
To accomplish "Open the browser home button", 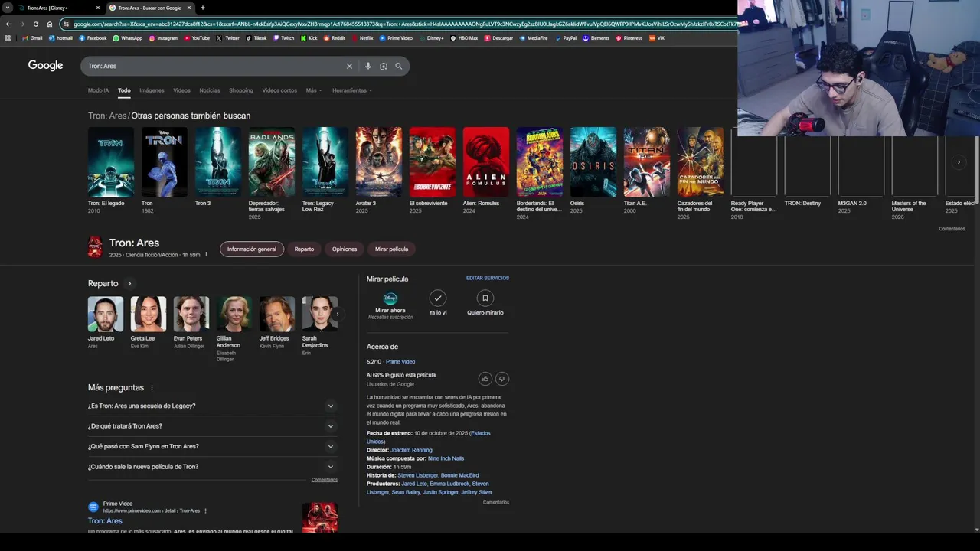I will pyautogui.click(x=50, y=24).
